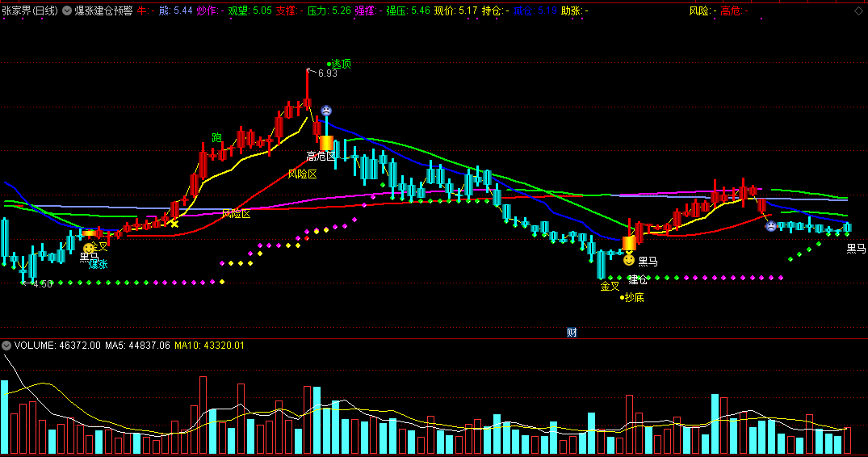This screenshot has width=868, height=457.
Task: Click the yellow 高危区 signal block
Action: tap(326, 143)
